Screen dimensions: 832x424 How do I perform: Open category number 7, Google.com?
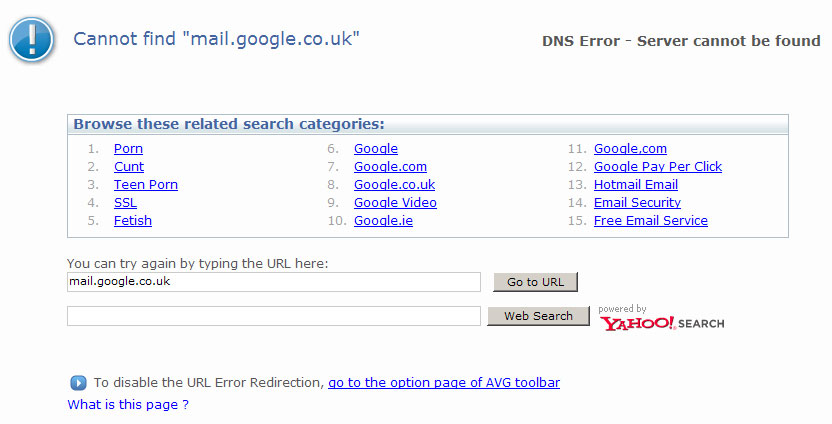390,167
